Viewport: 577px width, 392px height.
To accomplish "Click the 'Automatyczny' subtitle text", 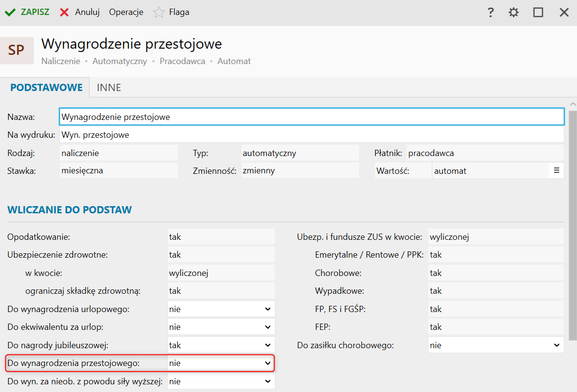I will pos(119,61).
